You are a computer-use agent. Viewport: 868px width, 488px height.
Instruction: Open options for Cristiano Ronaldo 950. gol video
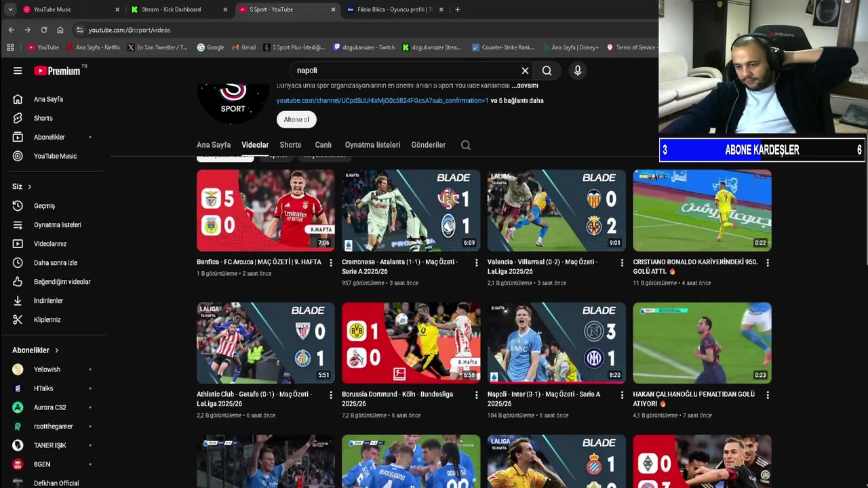point(768,262)
